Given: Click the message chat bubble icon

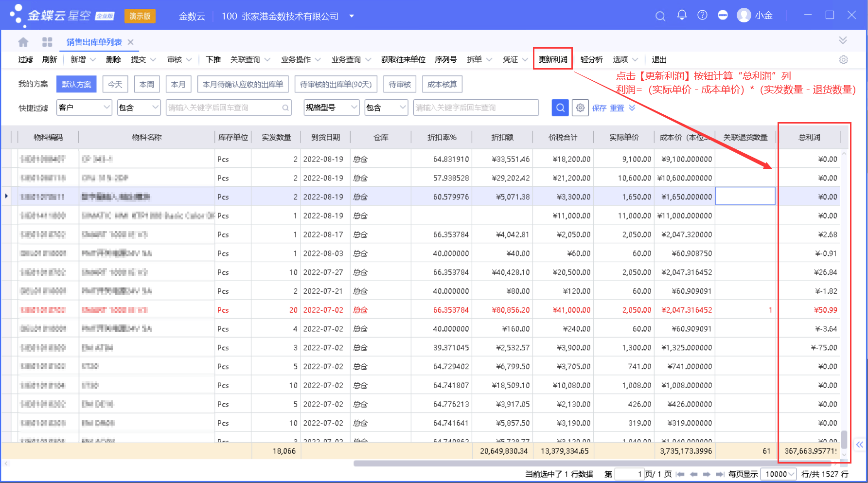Looking at the screenshot, I should tap(723, 16).
